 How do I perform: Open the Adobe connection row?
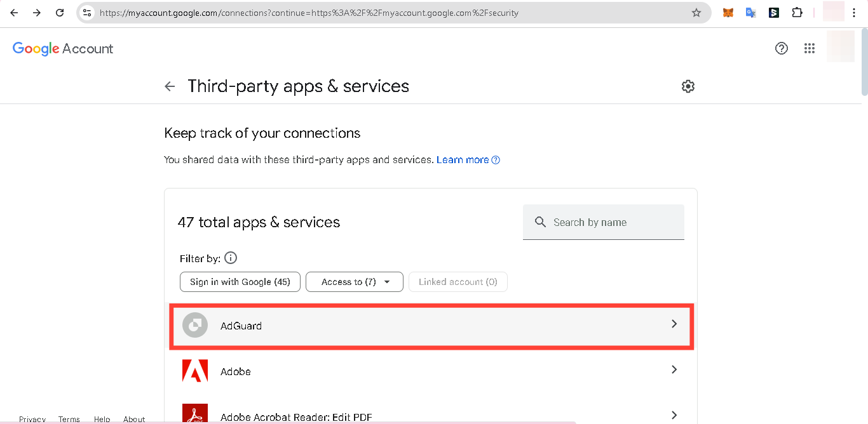[431, 371]
